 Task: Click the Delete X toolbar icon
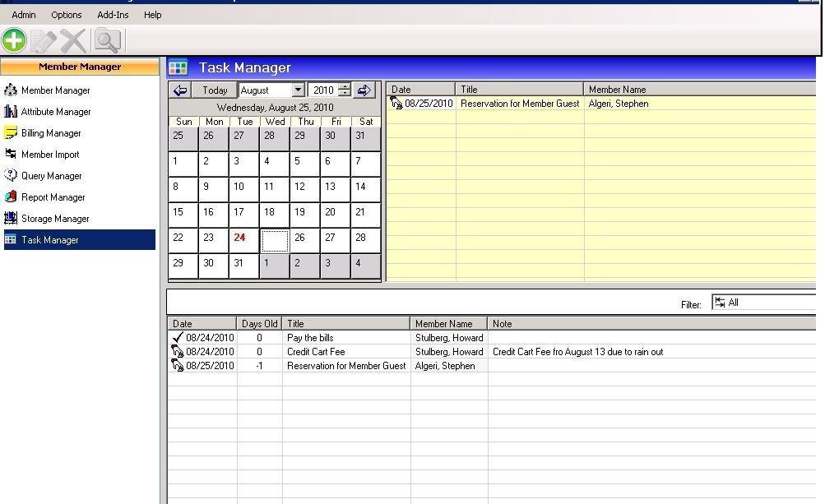coord(73,41)
